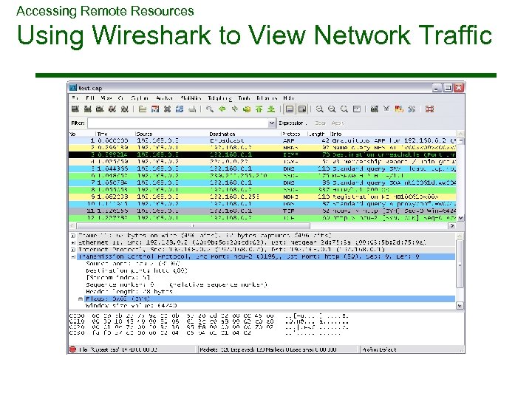Click the Expression... button
532x399 pixels.
(292, 123)
